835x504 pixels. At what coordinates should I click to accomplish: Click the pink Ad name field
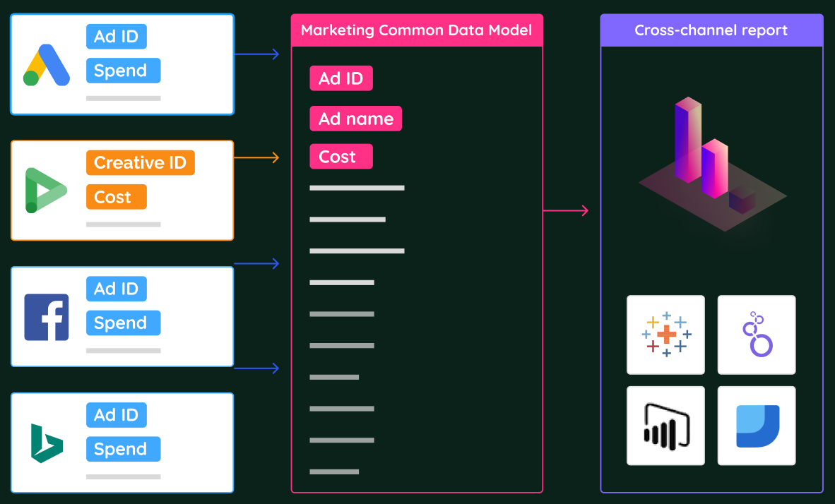356,119
